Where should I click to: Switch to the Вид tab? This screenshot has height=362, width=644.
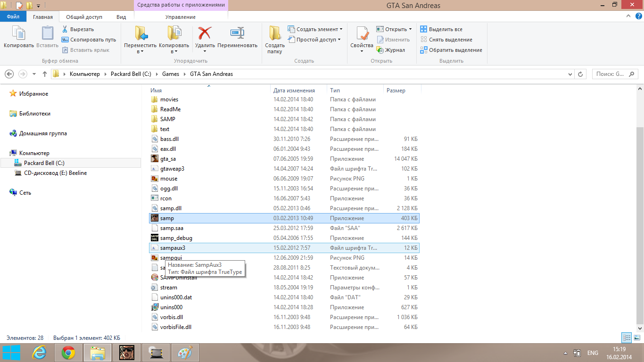pos(121,17)
